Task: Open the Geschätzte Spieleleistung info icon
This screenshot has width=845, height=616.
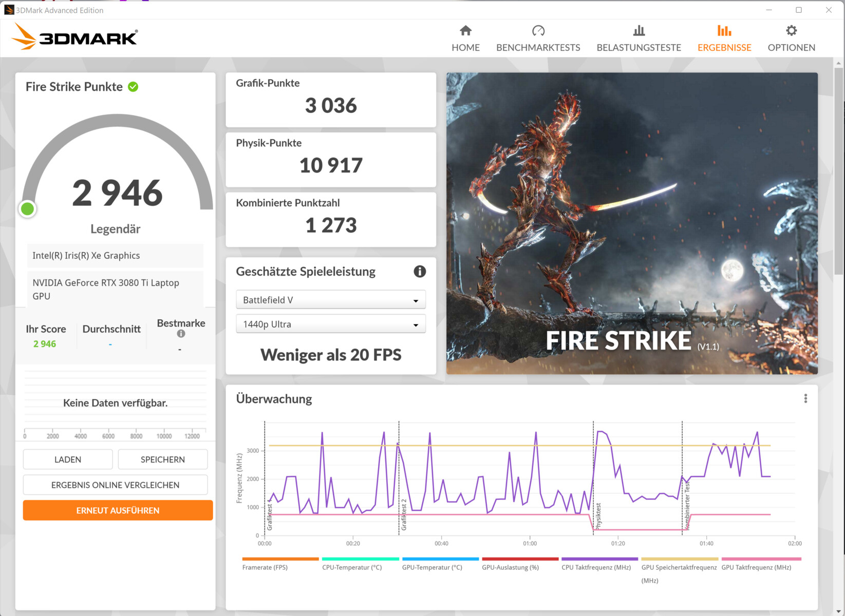Action: pyautogui.click(x=420, y=272)
